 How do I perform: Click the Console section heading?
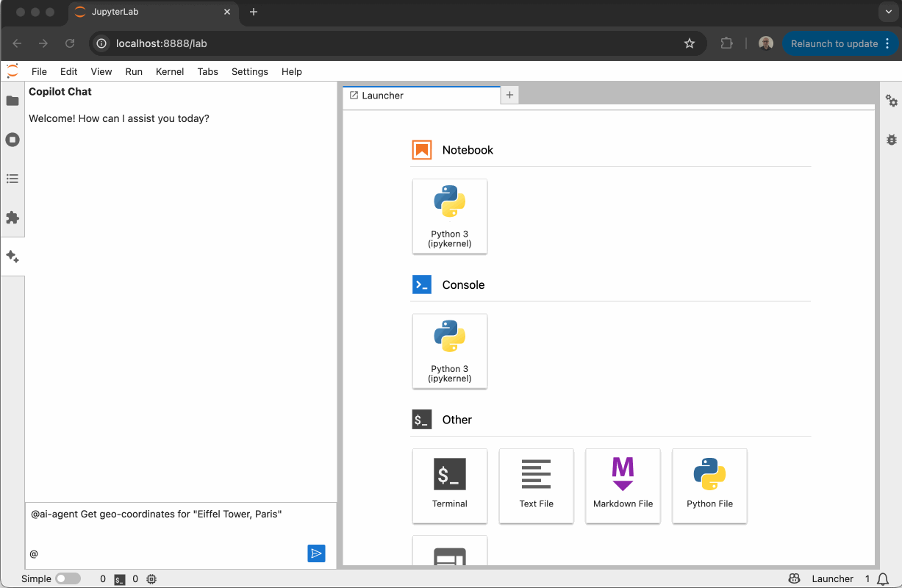point(463,285)
